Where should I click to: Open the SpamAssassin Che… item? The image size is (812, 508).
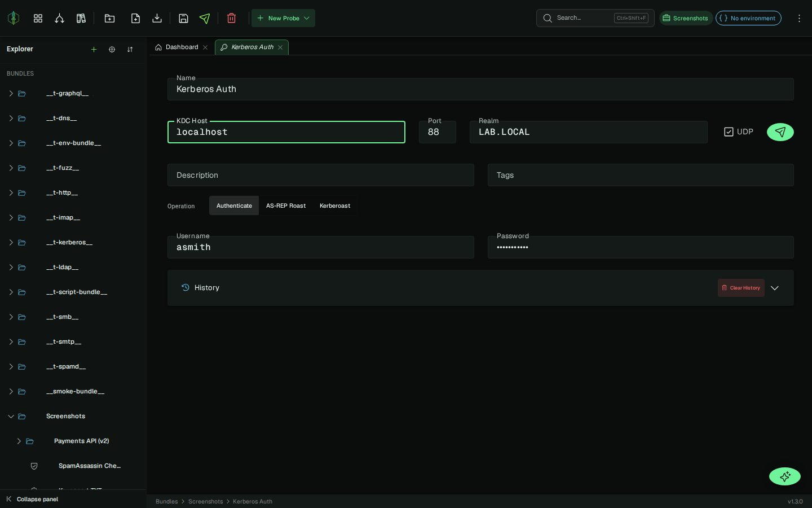[x=73, y=466]
